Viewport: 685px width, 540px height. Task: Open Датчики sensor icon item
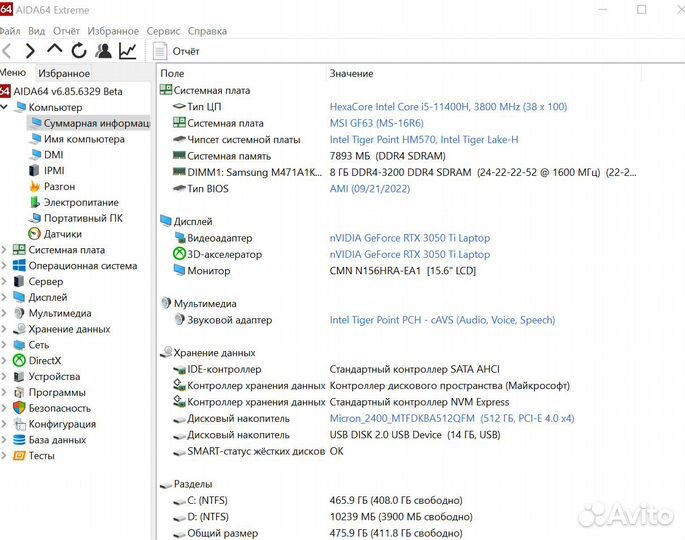click(x=34, y=234)
